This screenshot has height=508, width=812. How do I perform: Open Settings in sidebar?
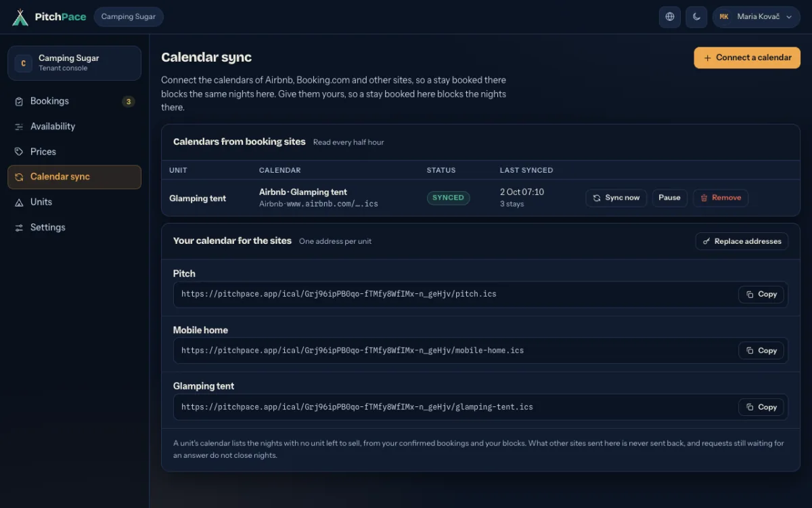tap(74, 228)
